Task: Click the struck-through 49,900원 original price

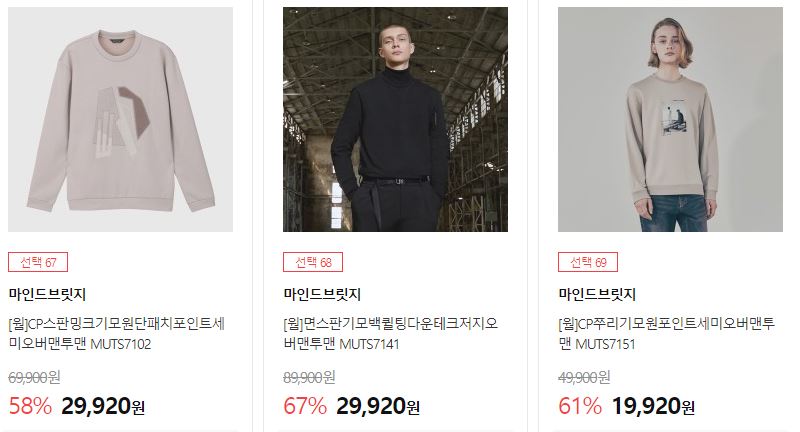Action: point(584,378)
